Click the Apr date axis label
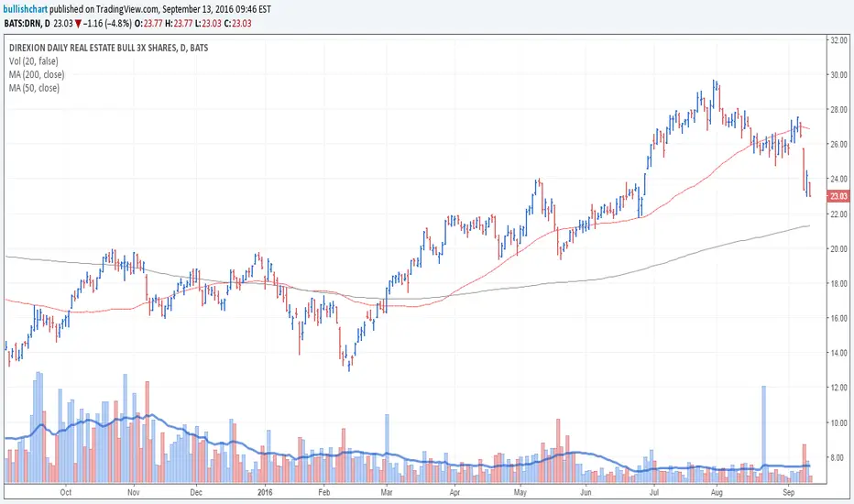 (x=454, y=493)
